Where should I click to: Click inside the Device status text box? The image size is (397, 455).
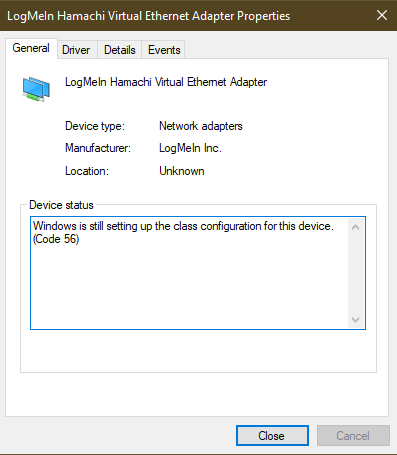[x=198, y=273]
